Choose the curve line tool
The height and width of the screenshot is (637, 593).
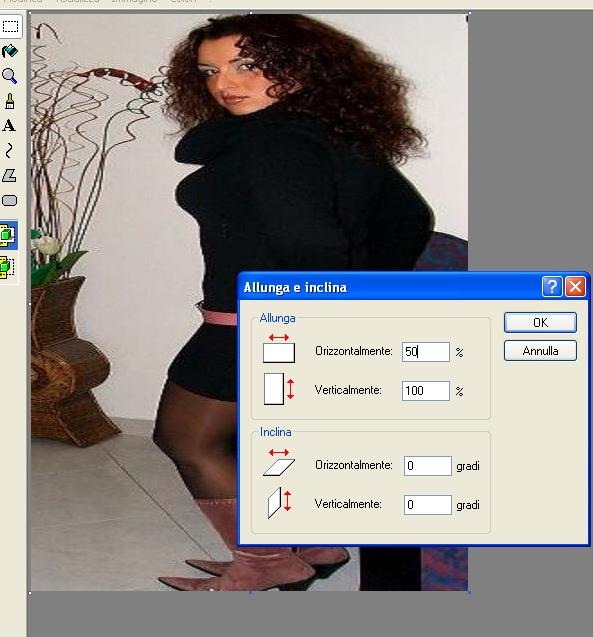coord(9,151)
